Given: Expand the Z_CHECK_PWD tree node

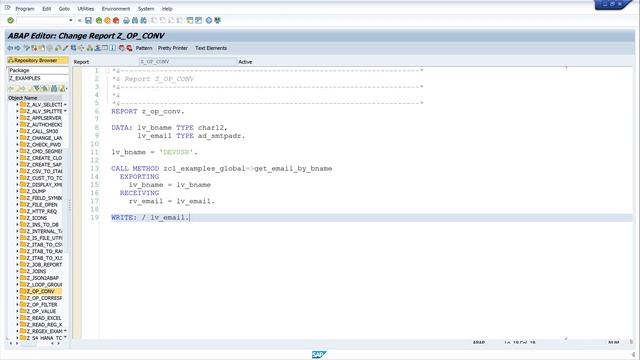Looking at the screenshot, I should (17, 144).
